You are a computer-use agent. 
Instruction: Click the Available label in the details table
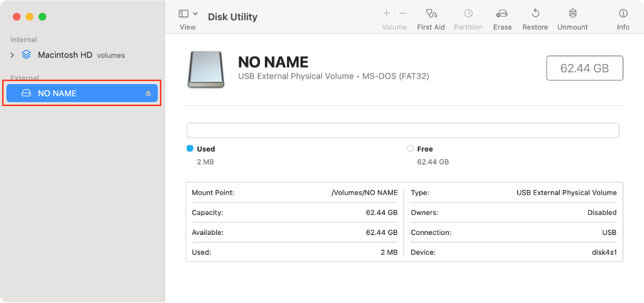point(208,232)
